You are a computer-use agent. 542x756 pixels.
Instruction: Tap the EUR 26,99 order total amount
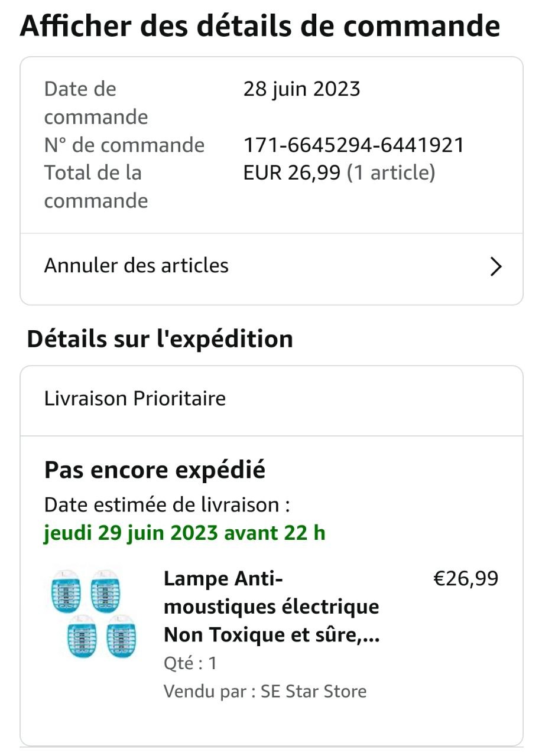tap(292, 173)
